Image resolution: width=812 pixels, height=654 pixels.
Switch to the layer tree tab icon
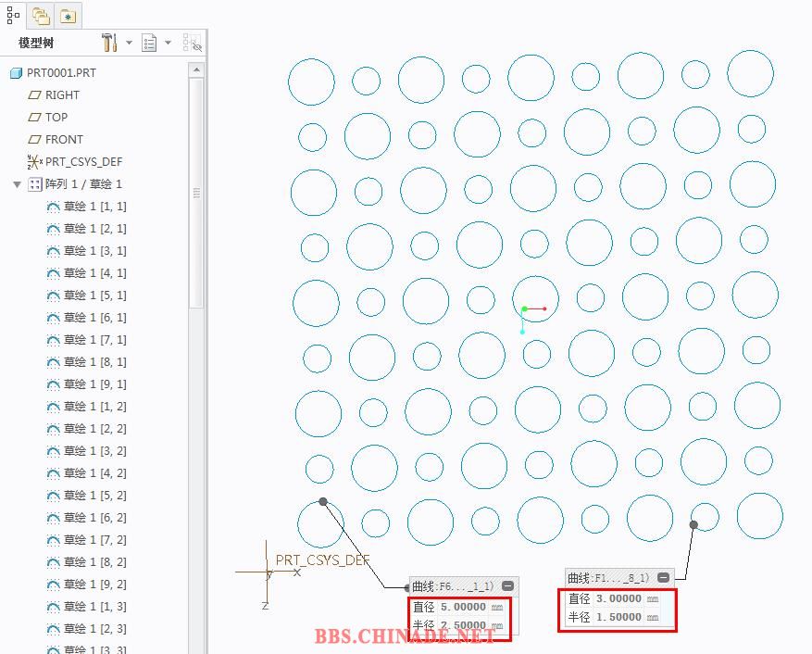point(40,16)
